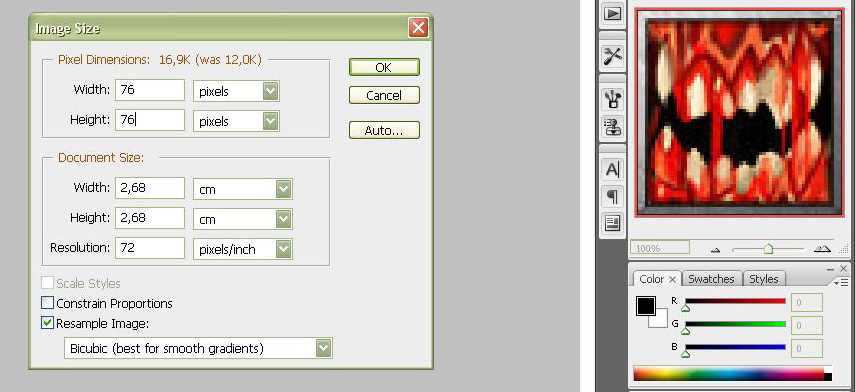
Task: Click the blue B color slider
Action: coord(735,347)
